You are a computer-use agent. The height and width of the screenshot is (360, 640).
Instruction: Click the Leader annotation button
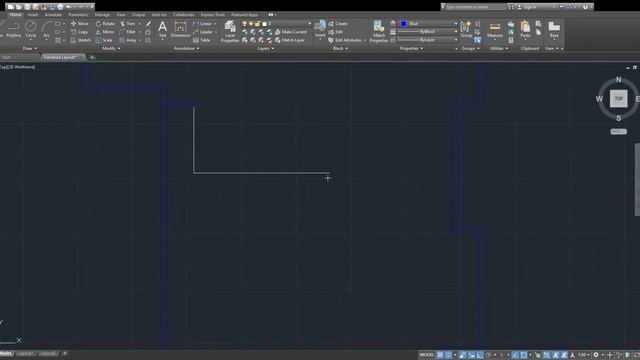coord(203,32)
